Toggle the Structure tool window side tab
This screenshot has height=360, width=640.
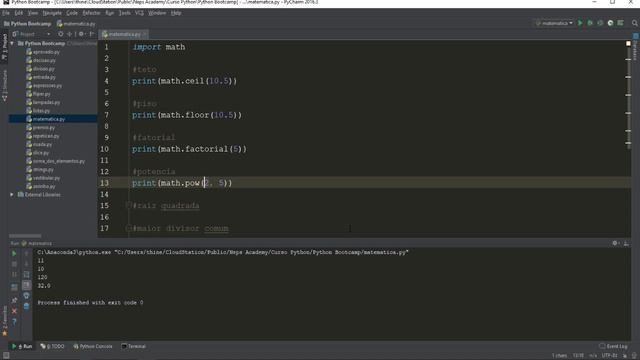(4, 85)
